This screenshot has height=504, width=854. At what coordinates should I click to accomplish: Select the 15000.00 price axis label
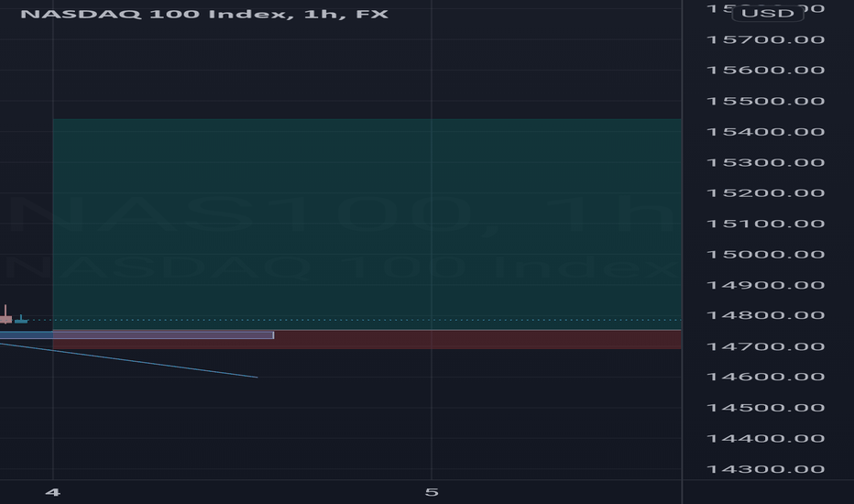(x=765, y=255)
